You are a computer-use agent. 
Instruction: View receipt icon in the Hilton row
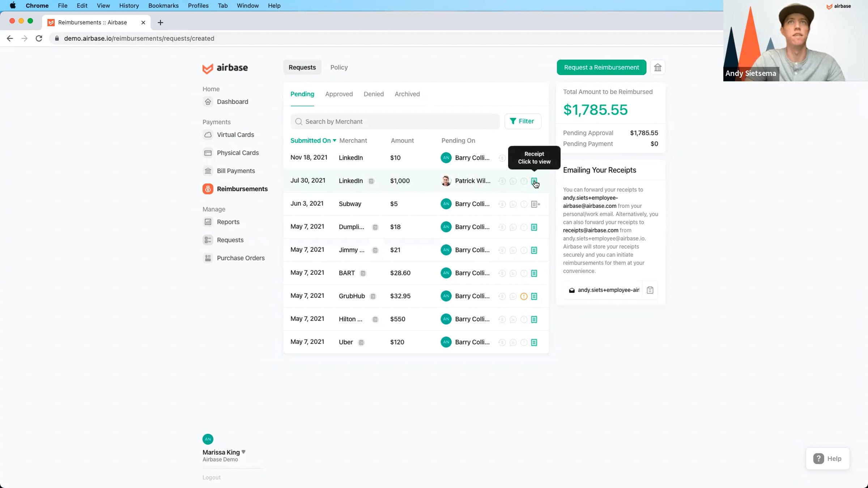point(534,320)
